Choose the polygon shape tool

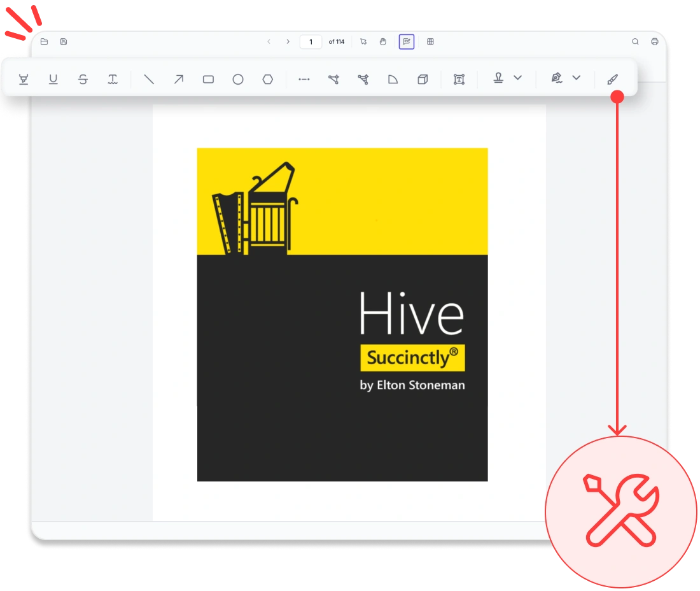268,80
